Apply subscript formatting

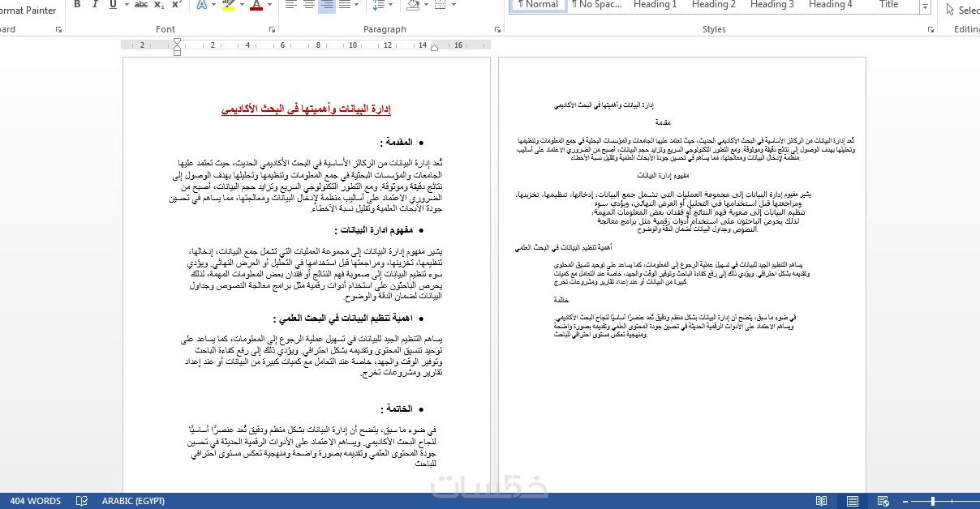pyautogui.click(x=158, y=5)
